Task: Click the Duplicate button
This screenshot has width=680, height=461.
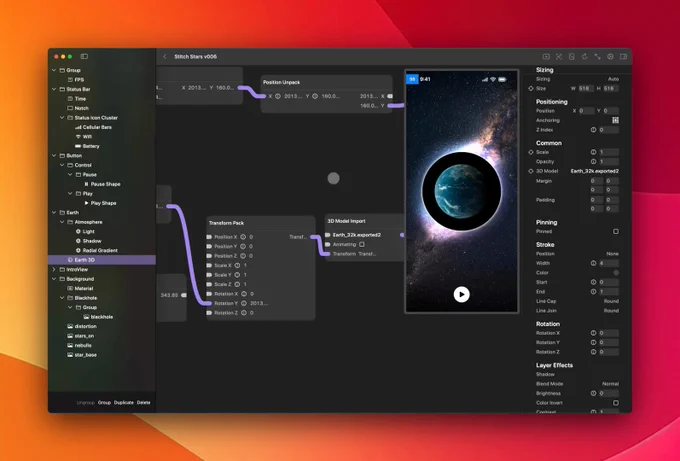Action: pos(124,403)
